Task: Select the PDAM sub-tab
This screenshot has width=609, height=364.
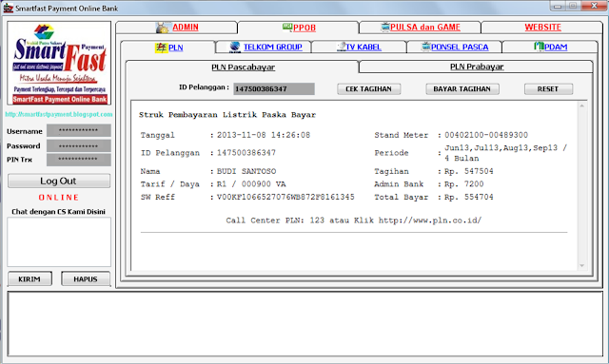Action: [550, 47]
